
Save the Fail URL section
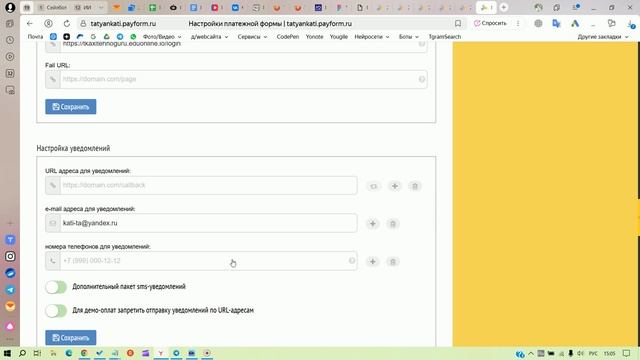click(x=71, y=107)
